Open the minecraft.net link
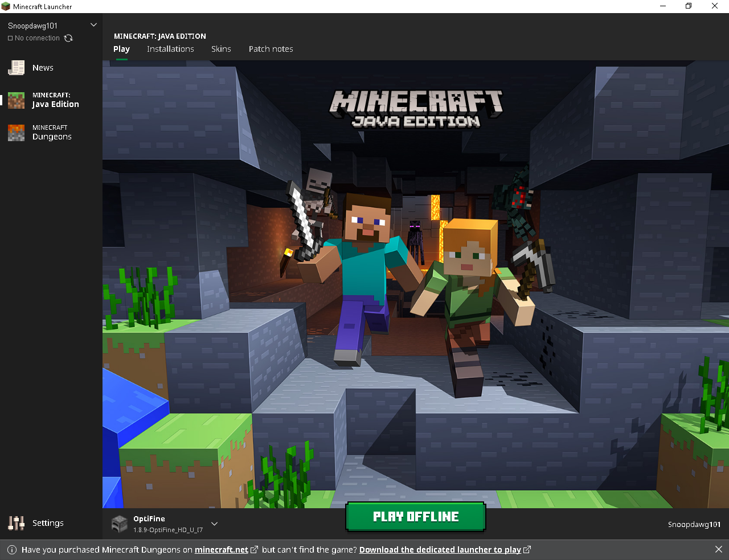Screen dimensions: 729x560 click(222, 550)
